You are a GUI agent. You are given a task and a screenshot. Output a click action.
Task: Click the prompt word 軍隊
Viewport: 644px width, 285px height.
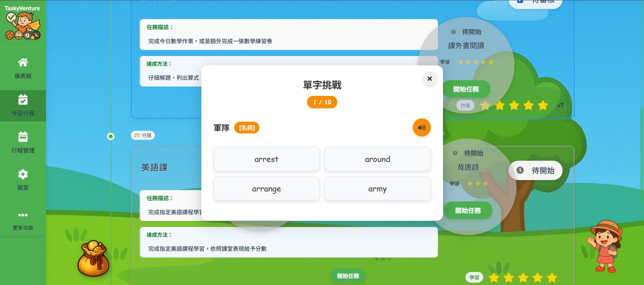pos(221,128)
